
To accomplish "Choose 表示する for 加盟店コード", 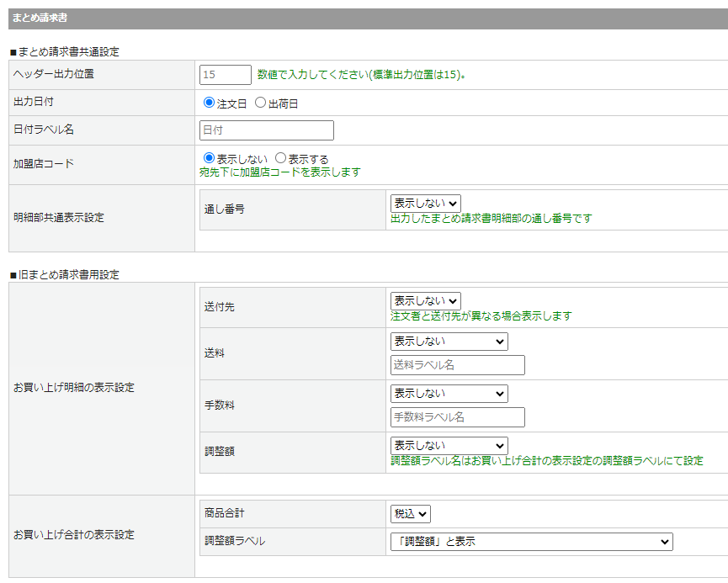I will 281,158.
